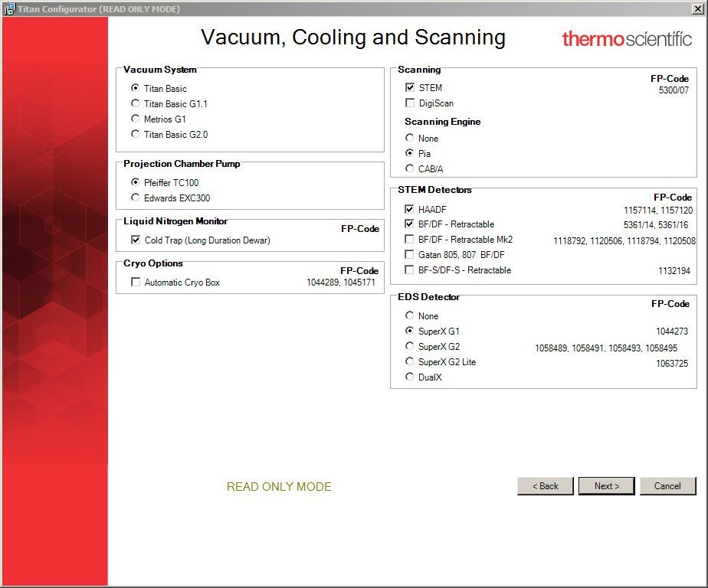The height and width of the screenshot is (588, 708).
Task: Select Titan Basic G1.1 vacuum system
Action: pyautogui.click(x=136, y=103)
